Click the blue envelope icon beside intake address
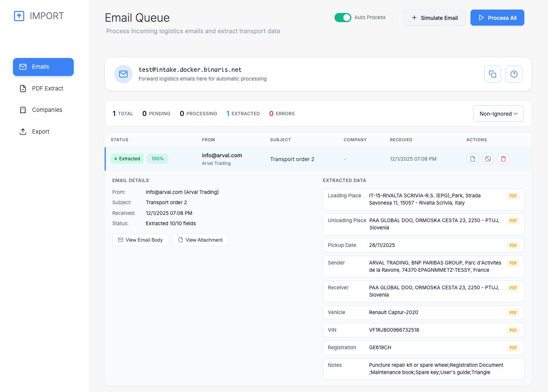This screenshot has height=392, width=548. 123,74
